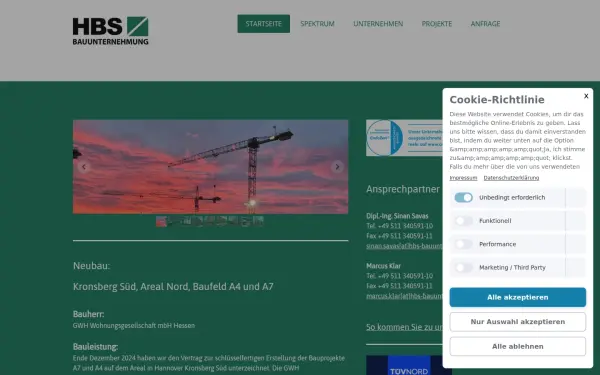
Task: Open the Sinan Savas email address link
Action: tap(404, 246)
